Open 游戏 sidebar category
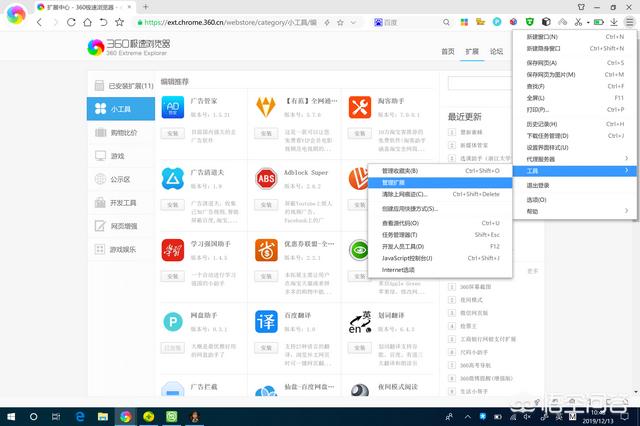Viewport: 640px width, 426px height. [x=121, y=156]
